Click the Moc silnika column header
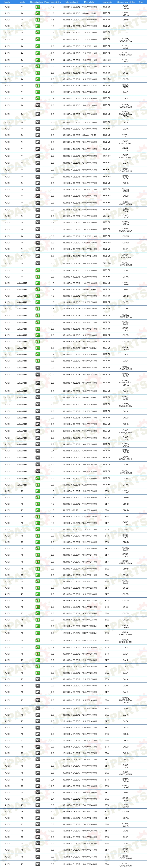 89,2
